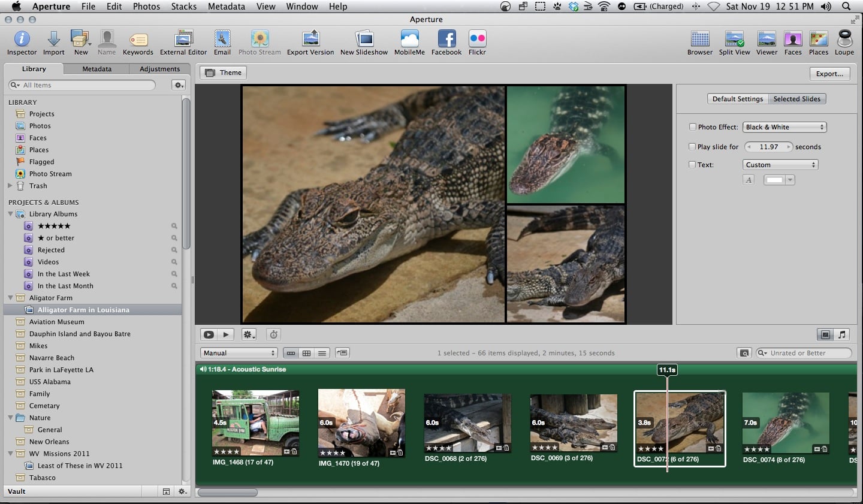Image resolution: width=863 pixels, height=504 pixels.
Task: Toggle the slideshow settings panel button
Action: (825, 335)
